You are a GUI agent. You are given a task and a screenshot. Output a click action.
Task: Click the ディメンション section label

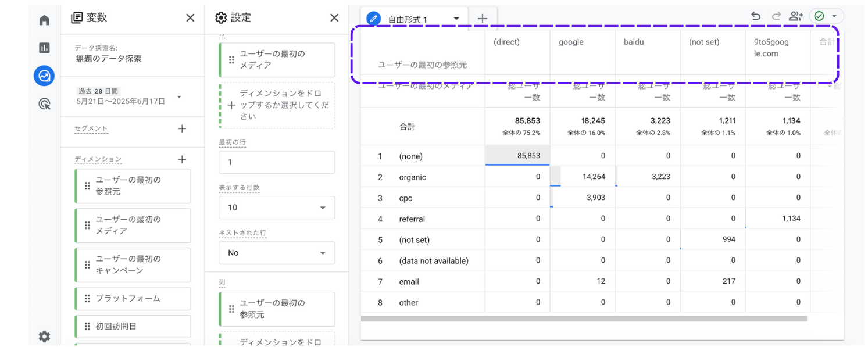98,159
